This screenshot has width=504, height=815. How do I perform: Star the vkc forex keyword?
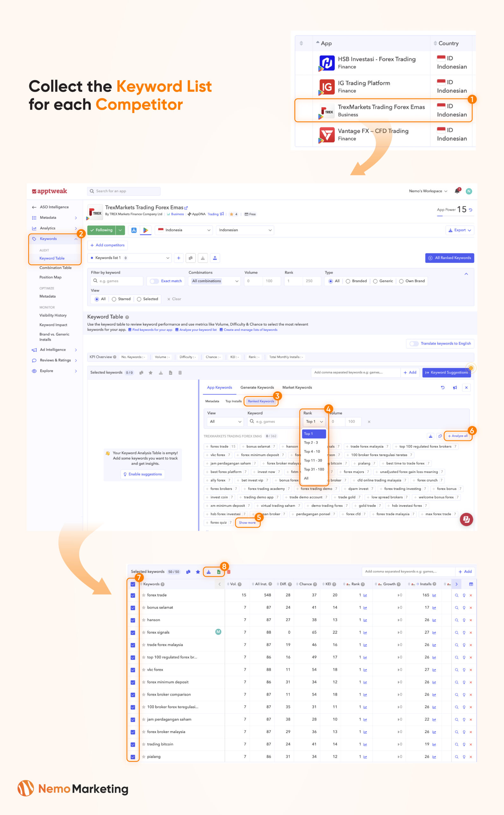144,670
